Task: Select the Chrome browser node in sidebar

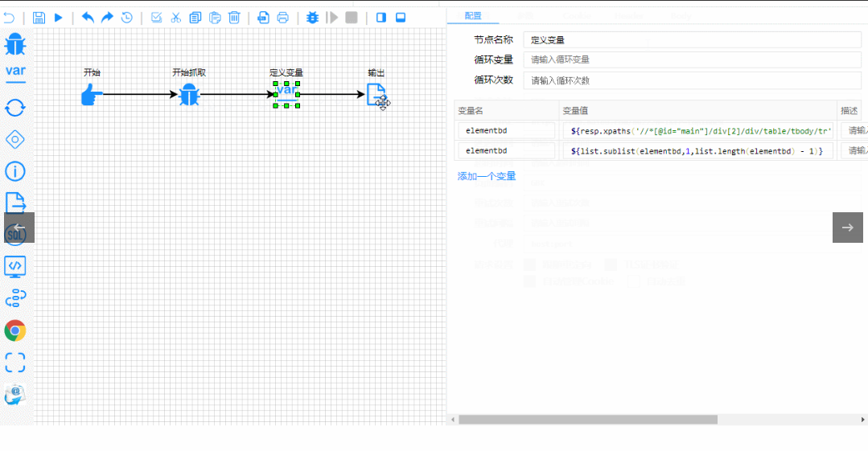Action: [x=15, y=331]
